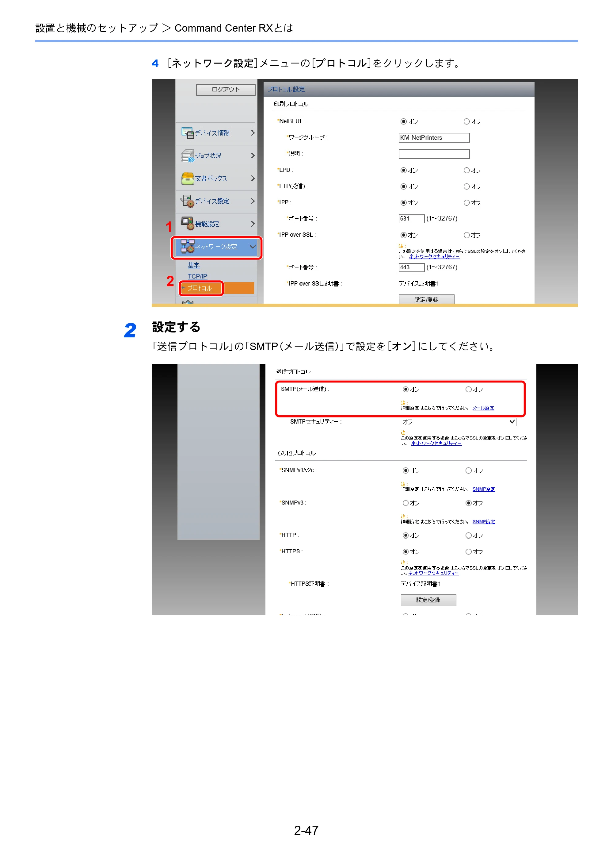Open ネットワークセキュリティー link under IPP over SSL
Image resolution: width=613 pixels, height=868 pixels.
(x=434, y=257)
